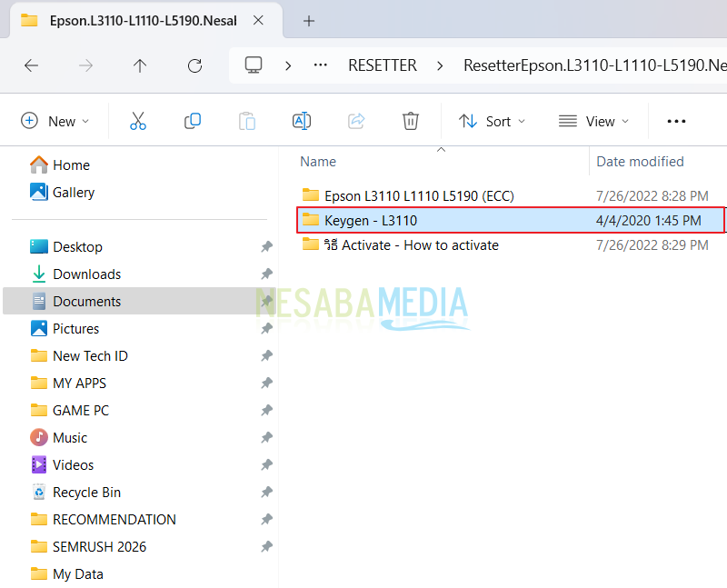The height and width of the screenshot is (588, 727).
Task: Click the Share icon in toolbar
Action: click(356, 121)
